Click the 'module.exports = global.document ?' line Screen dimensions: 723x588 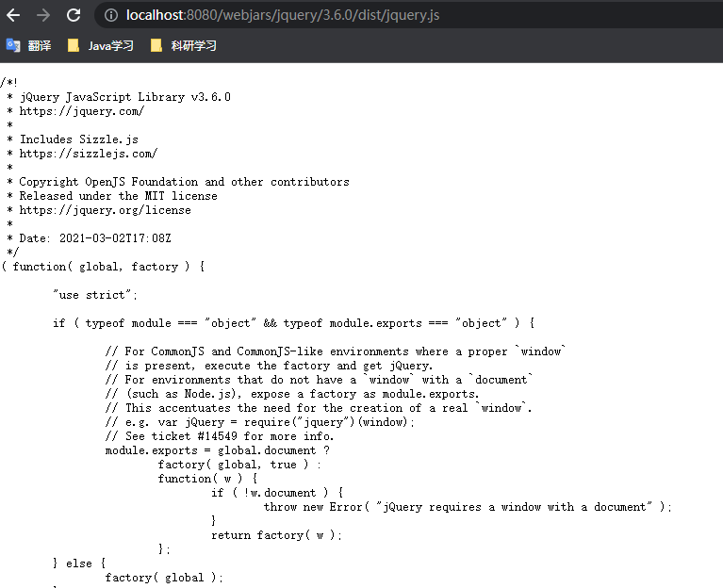click(218, 450)
